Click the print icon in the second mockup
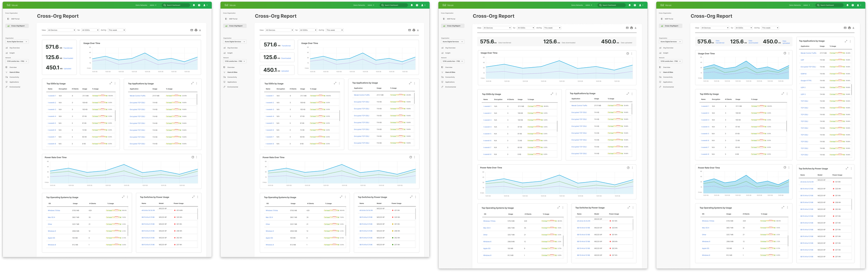The width and height of the screenshot is (868, 272). click(414, 30)
